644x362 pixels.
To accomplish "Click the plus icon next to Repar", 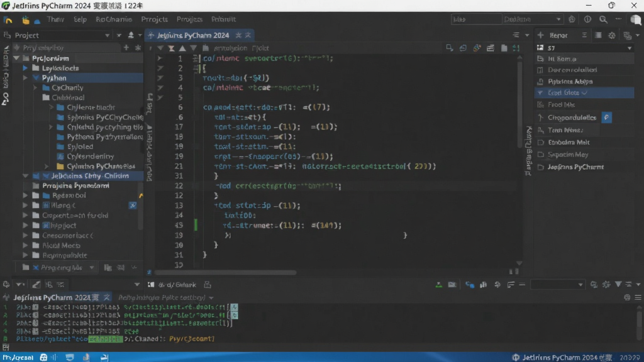I will coord(540,35).
